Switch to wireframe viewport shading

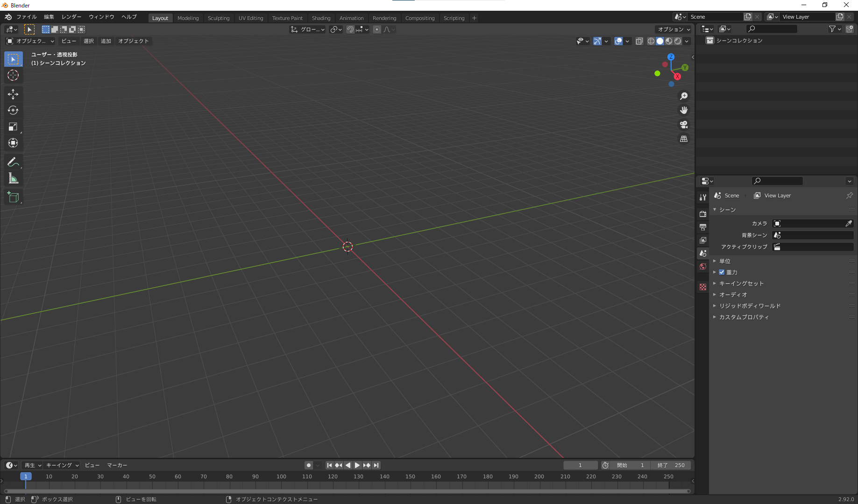pyautogui.click(x=651, y=41)
